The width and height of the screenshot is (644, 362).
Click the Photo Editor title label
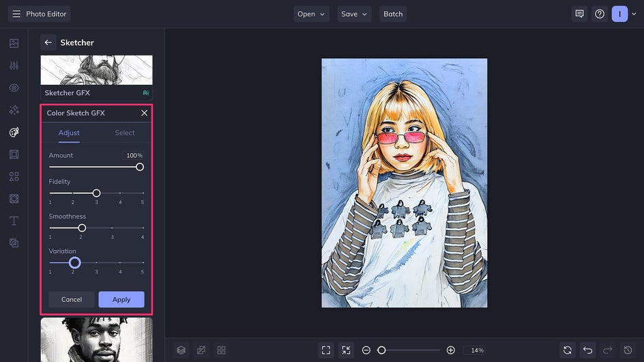46,14
